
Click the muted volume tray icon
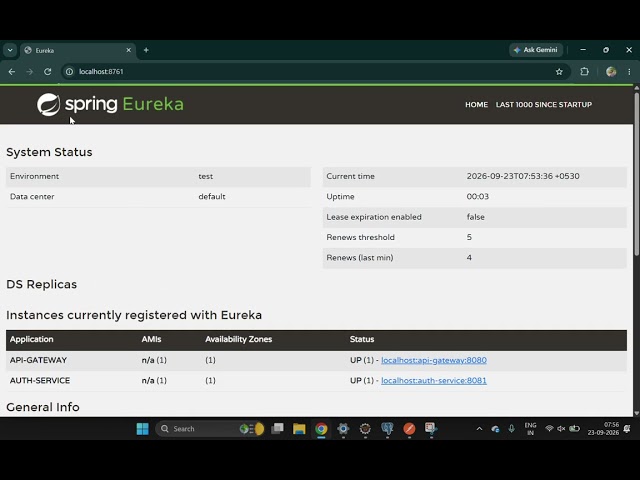[561, 429]
